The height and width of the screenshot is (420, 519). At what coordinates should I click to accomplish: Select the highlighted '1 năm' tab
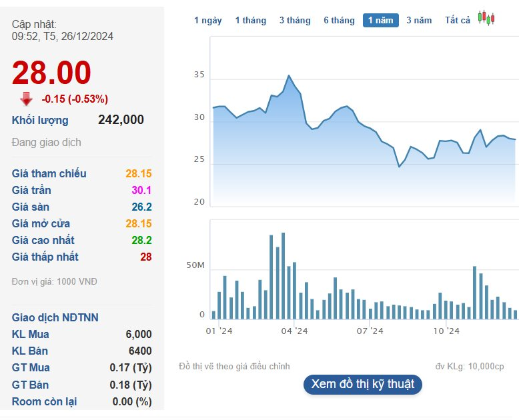click(x=380, y=20)
